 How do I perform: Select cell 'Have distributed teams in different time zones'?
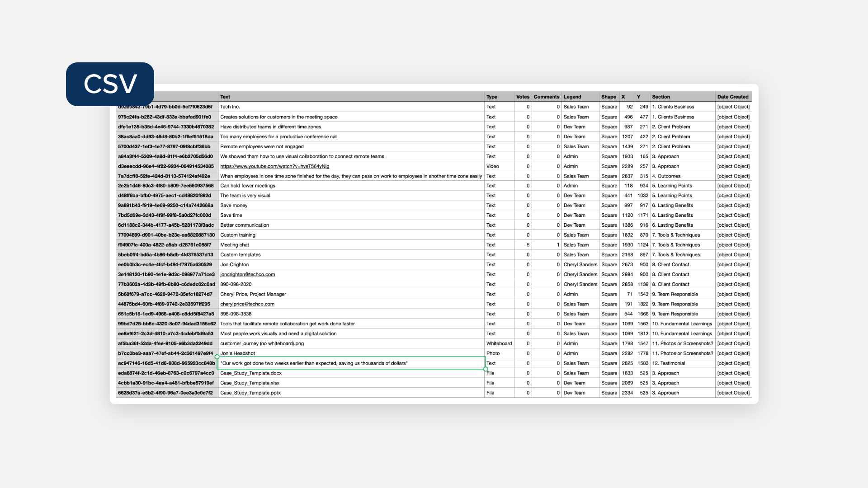click(351, 127)
